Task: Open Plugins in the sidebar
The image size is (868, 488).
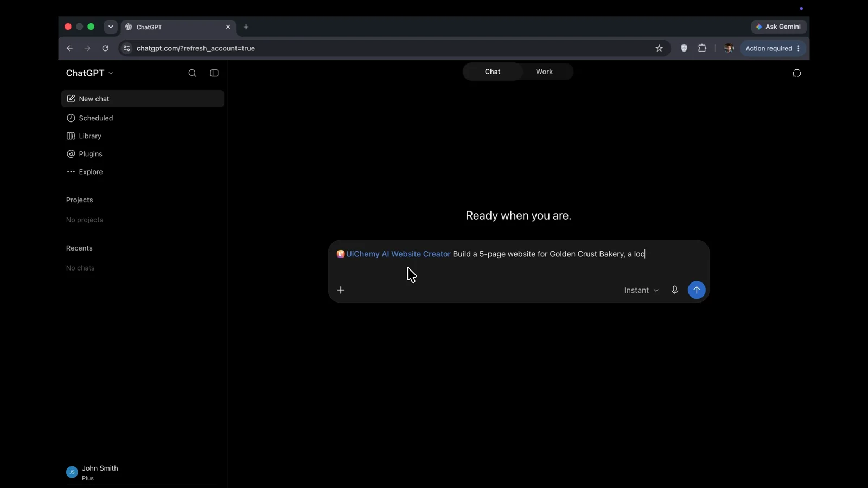Action: [x=143, y=154]
